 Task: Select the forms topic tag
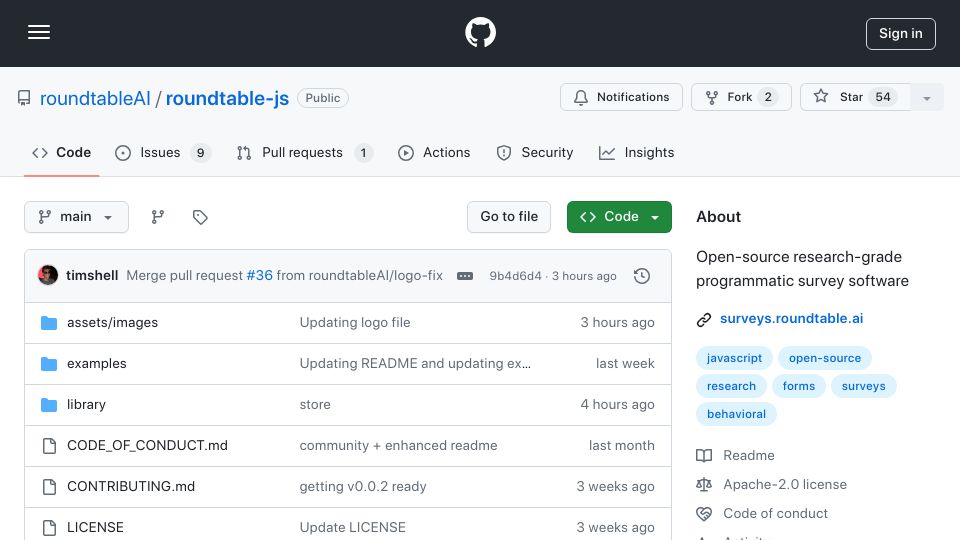click(798, 386)
